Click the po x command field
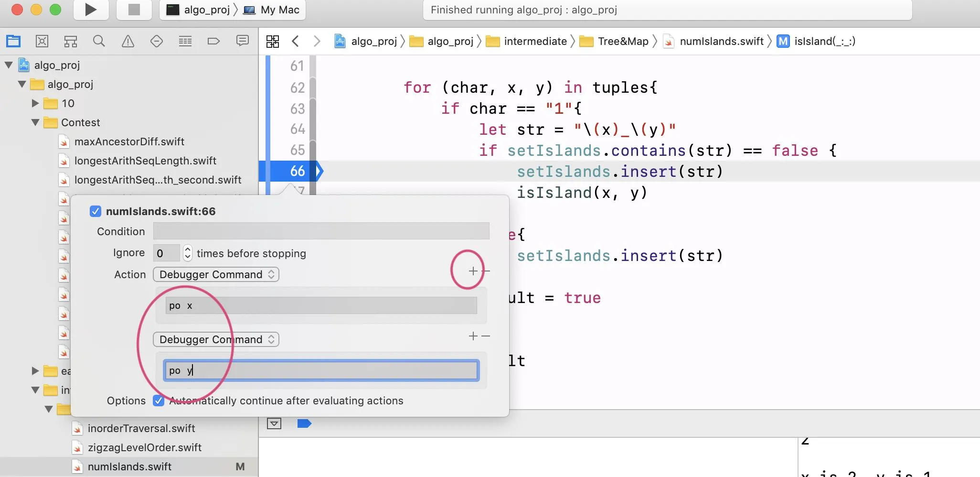980x477 pixels. [321, 305]
